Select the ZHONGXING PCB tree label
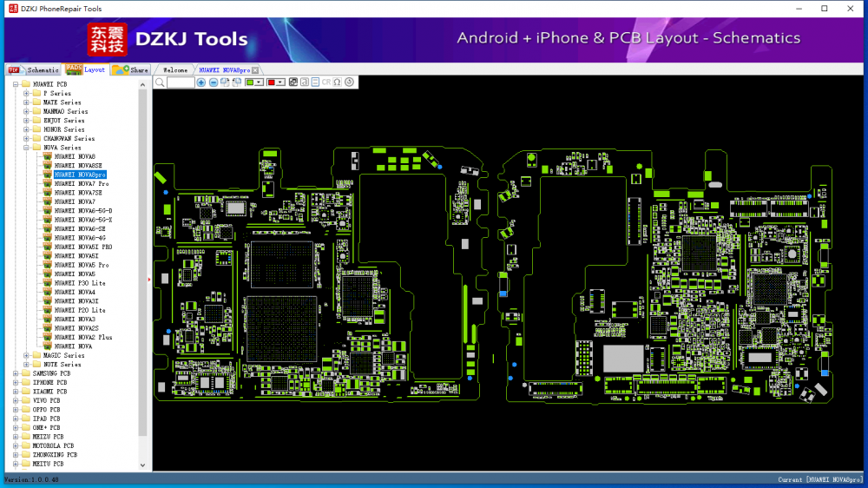Image resolution: width=868 pixels, height=488 pixels. (55, 455)
